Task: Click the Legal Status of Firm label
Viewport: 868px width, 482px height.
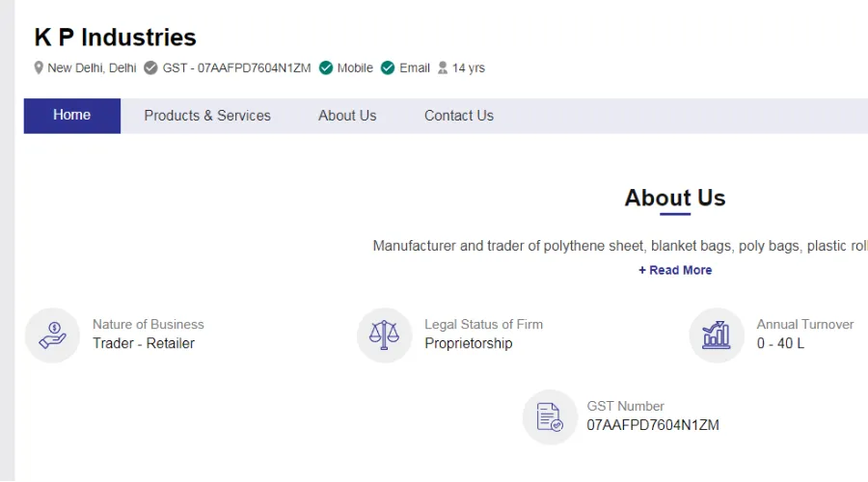Action: [x=484, y=324]
